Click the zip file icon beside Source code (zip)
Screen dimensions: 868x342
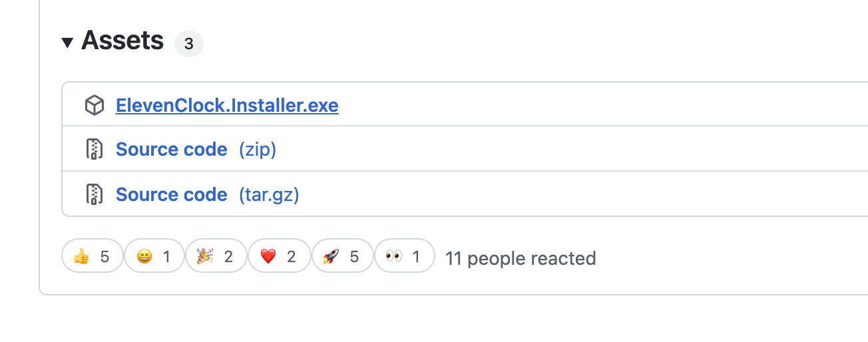(x=95, y=149)
